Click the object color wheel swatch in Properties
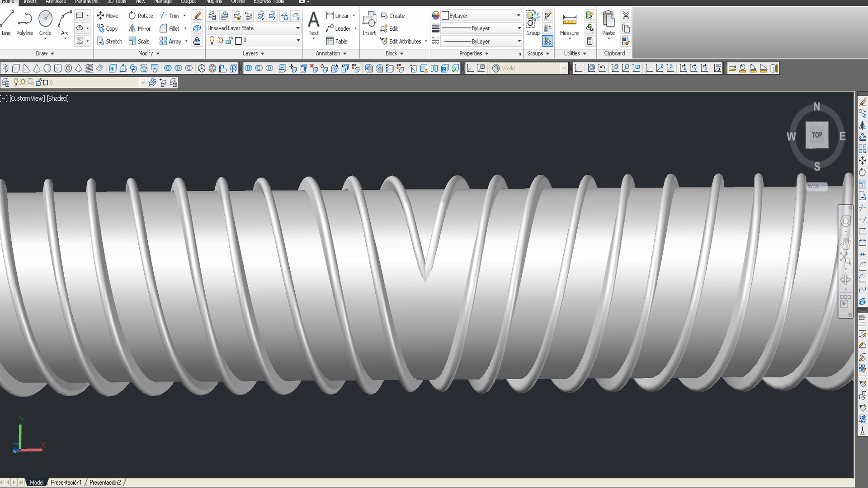This screenshot has width=868, height=488. [436, 15]
